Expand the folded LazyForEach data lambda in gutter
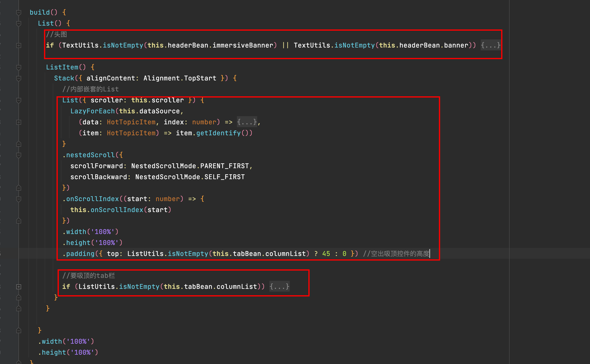The width and height of the screenshot is (590, 364). pos(18,122)
